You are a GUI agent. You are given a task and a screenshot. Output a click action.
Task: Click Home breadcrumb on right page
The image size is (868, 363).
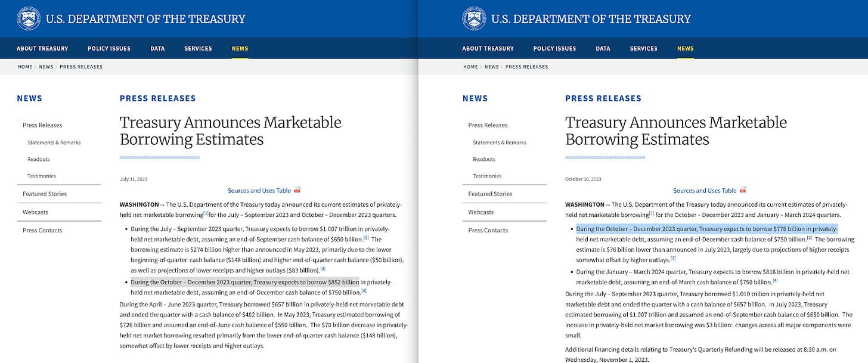pos(470,67)
